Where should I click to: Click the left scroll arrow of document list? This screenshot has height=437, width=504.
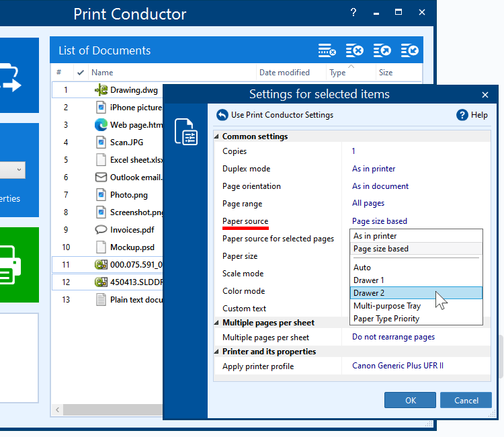pyautogui.click(x=58, y=409)
